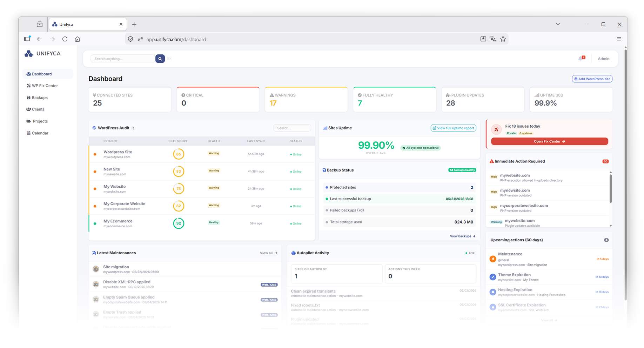Click the Site Score column header
The height and width of the screenshot is (348, 644).
pos(179,141)
